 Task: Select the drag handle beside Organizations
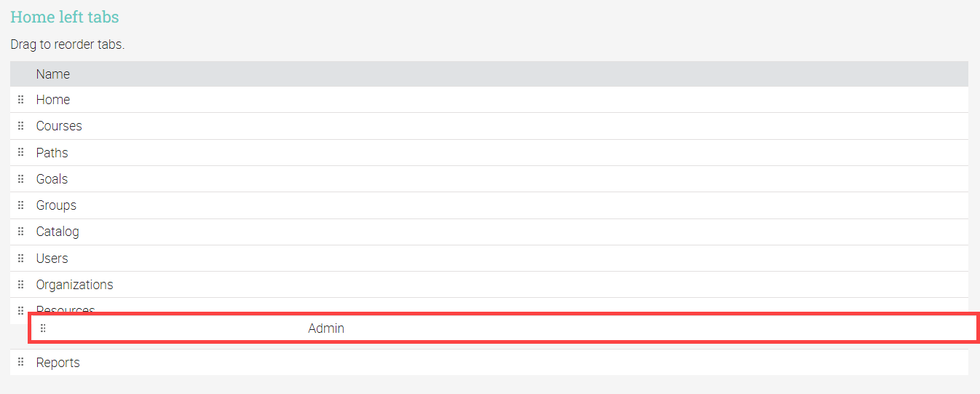tap(20, 285)
